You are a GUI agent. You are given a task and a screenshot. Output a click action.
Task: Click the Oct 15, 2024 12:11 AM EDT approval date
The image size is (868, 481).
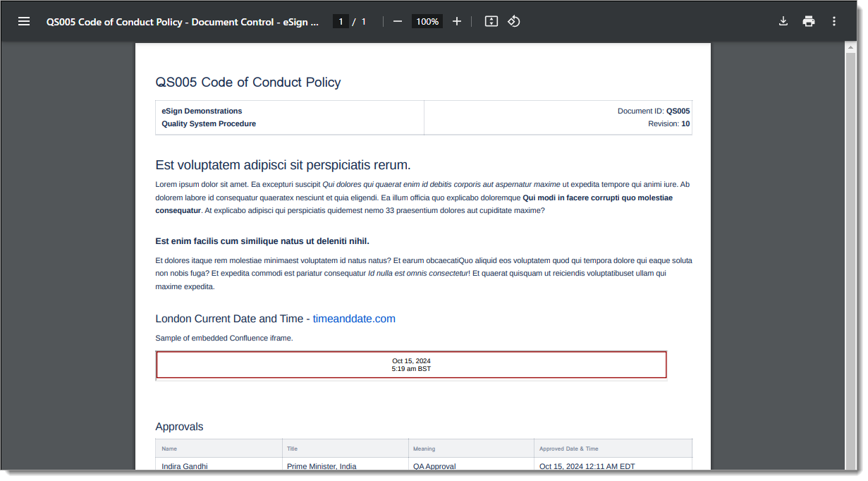coord(587,466)
